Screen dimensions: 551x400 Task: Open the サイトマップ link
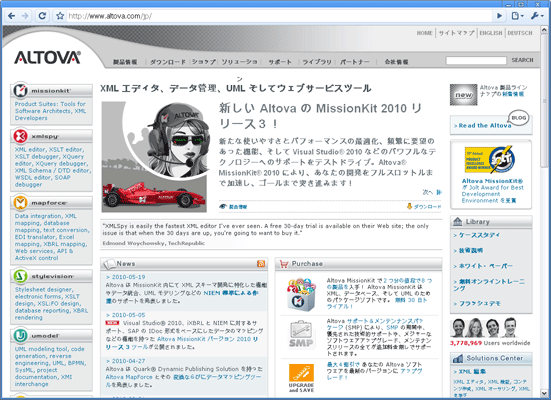click(x=456, y=33)
